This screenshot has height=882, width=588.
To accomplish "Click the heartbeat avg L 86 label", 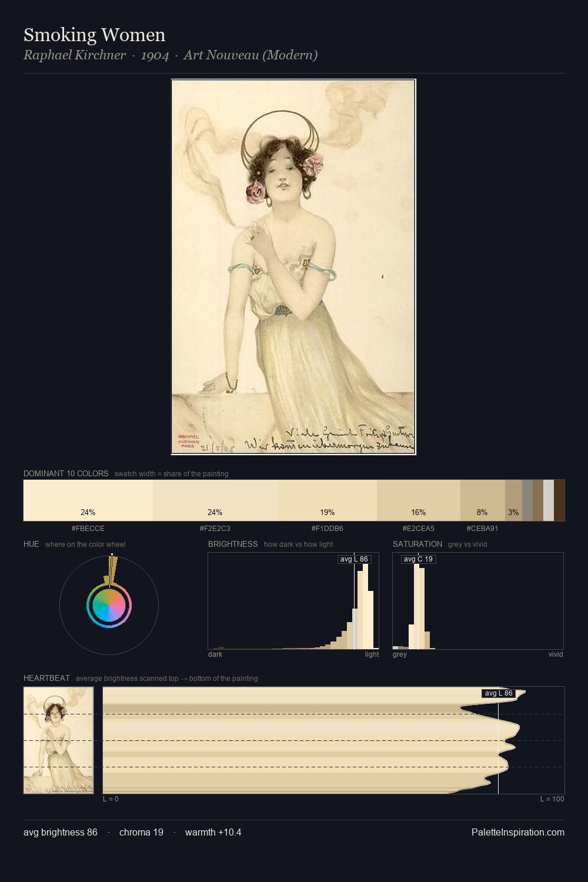I will coord(499,693).
